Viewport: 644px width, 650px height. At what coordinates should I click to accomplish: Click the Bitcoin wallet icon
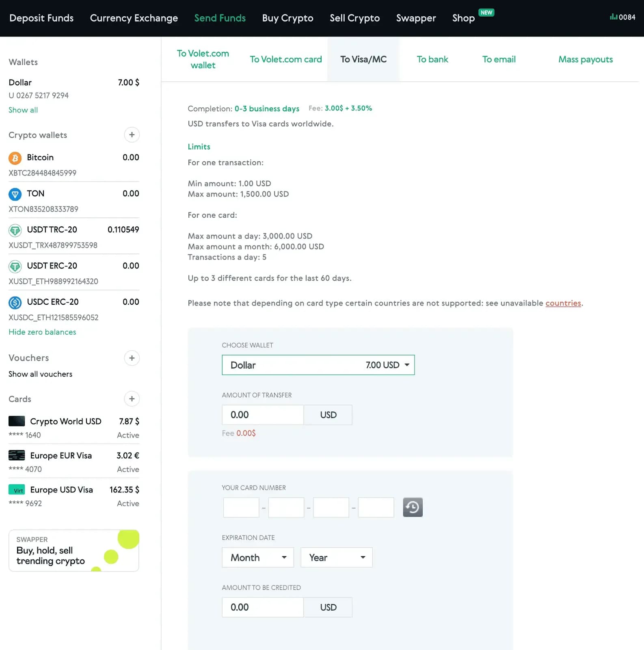point(15,158)
